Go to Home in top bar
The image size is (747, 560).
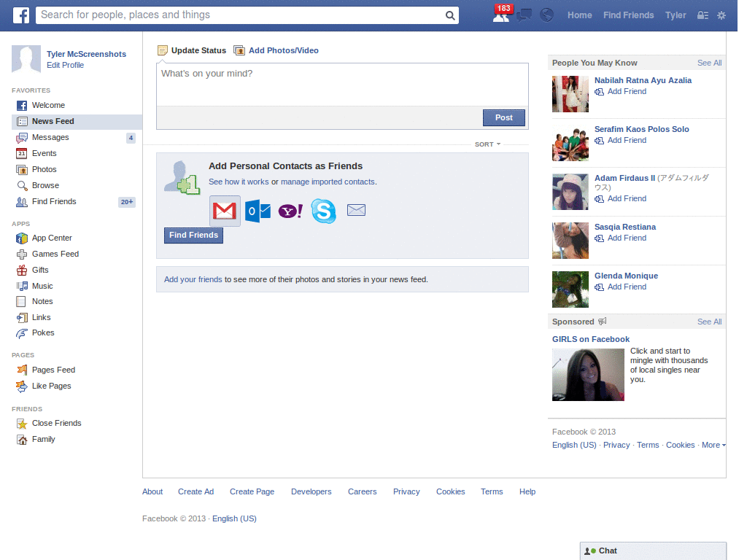(579, 15)
